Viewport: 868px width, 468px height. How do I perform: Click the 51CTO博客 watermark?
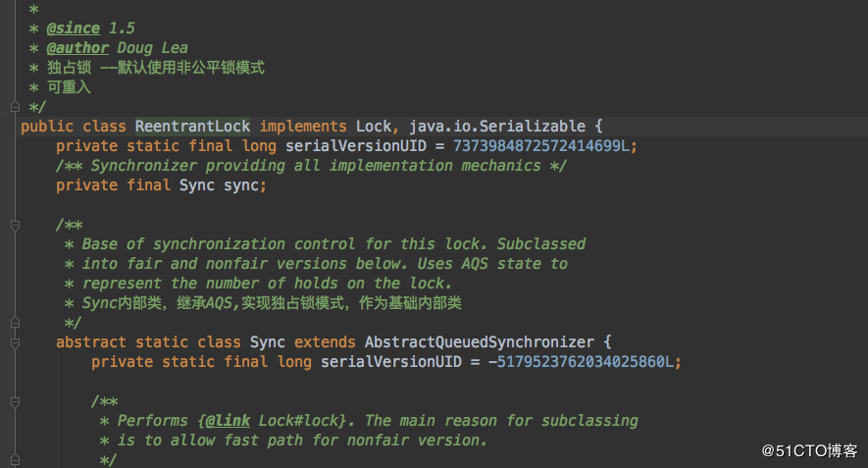coord(811,450)
